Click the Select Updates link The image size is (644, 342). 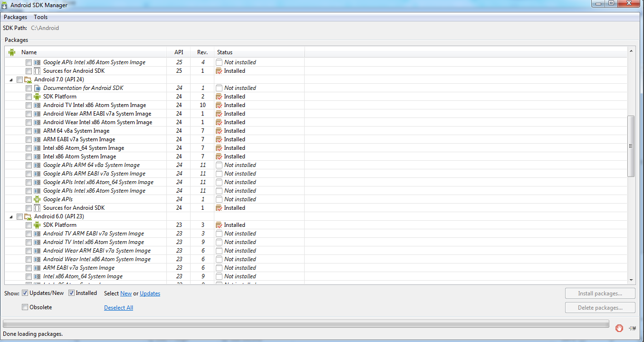tap(150, 293)
